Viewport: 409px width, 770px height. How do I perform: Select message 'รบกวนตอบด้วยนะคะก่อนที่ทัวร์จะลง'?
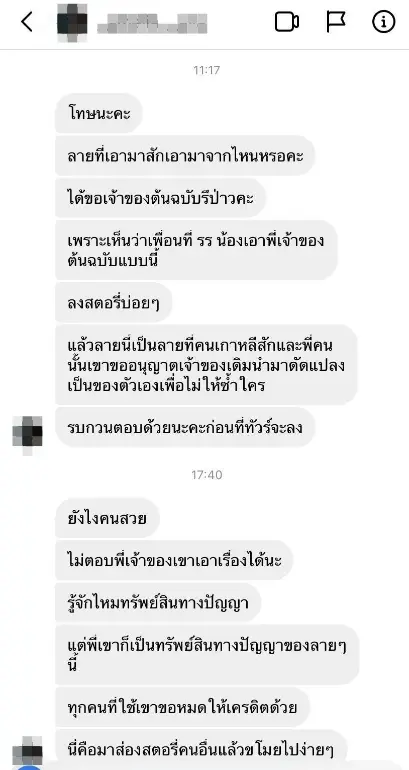pyautogui.click(x=185, y=427)
